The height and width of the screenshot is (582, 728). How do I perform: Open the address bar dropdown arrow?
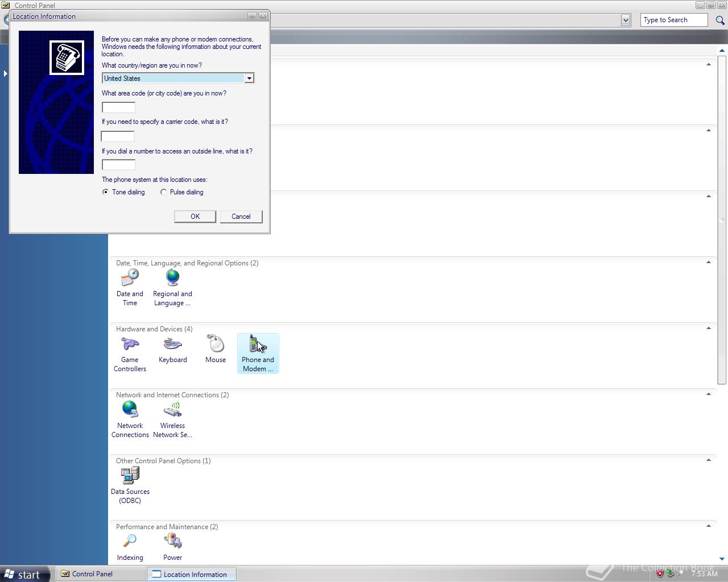[x=626, y=20]
